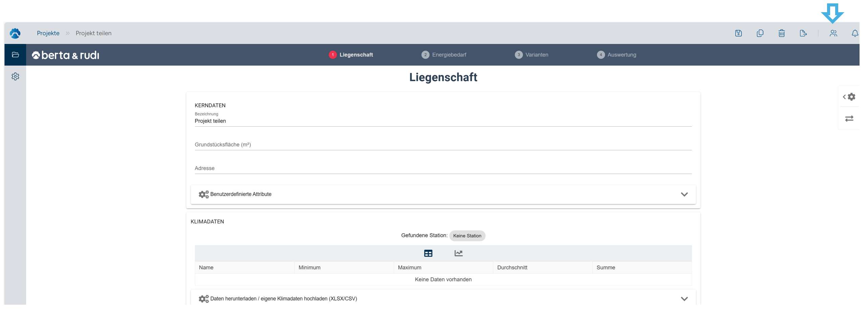Click the Keine Station chip
Screen dimensions: 868x325
[467, 236]
